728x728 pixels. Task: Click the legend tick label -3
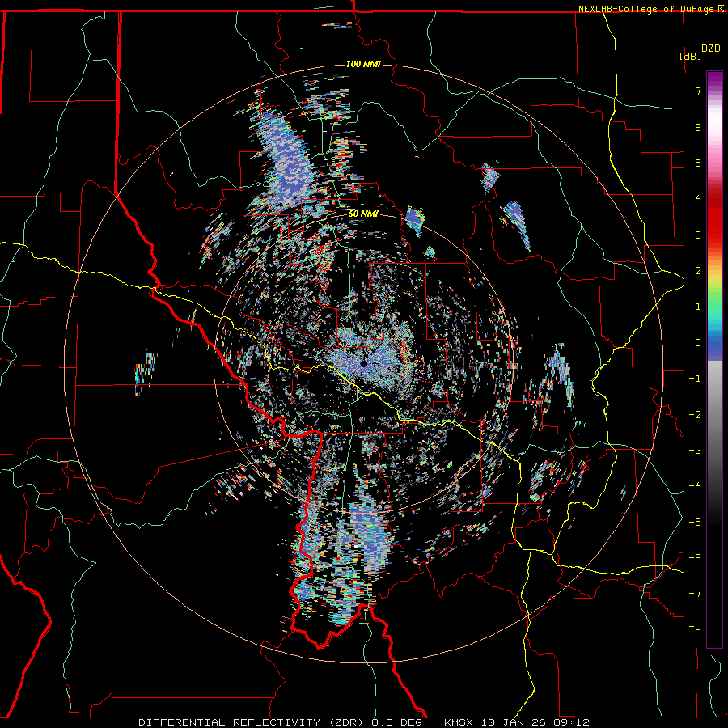tap(695, 450)
